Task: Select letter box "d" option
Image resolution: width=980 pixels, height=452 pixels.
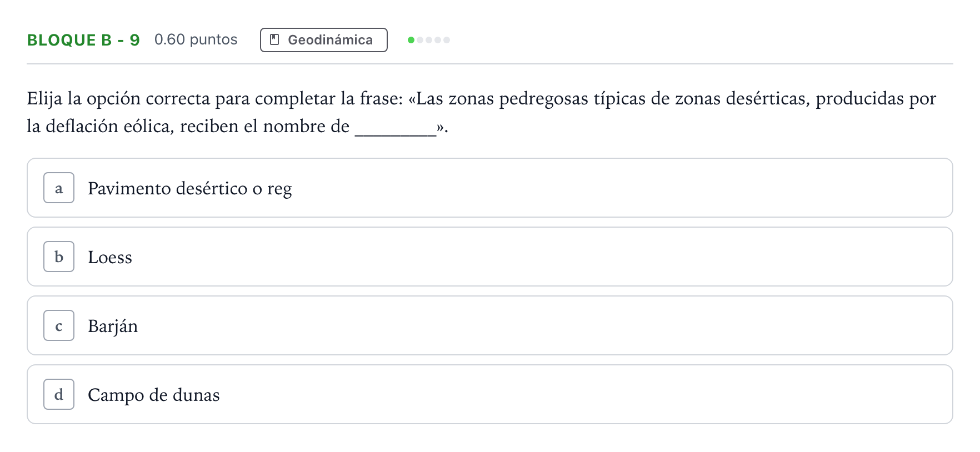Action: [x=59, y=394]
